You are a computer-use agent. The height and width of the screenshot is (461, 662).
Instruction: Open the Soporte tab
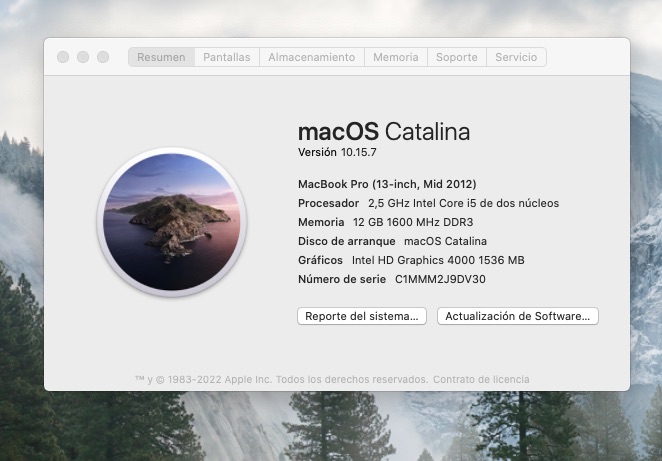point(456,57)
